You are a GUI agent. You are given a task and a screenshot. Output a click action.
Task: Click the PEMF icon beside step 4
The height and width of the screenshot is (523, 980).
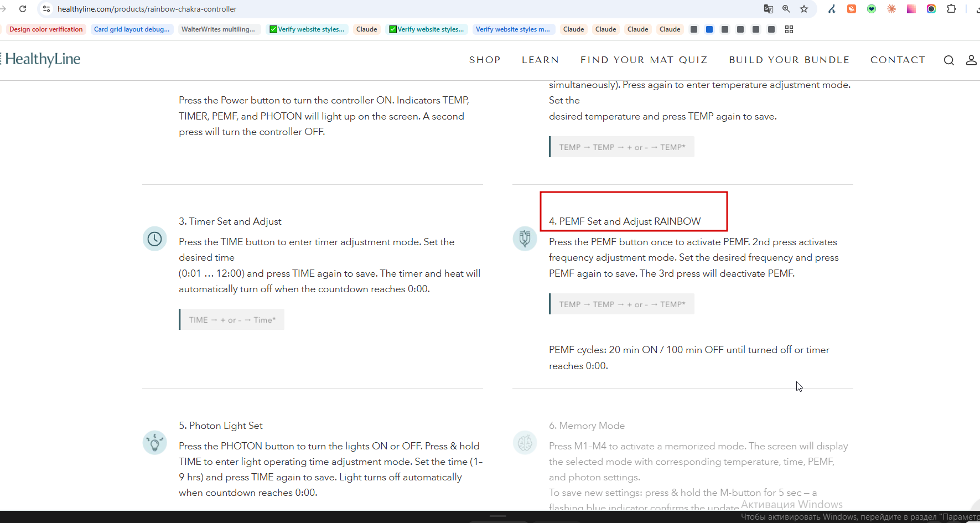525,239
